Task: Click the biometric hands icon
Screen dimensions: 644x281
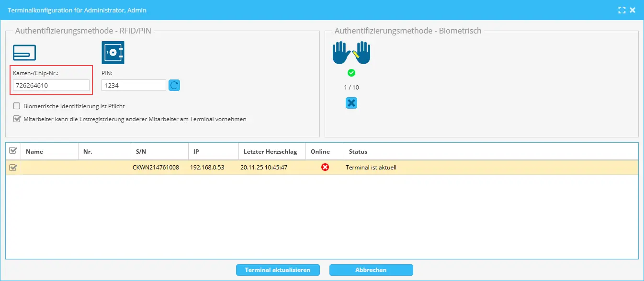Action: [x=351, y=53]
